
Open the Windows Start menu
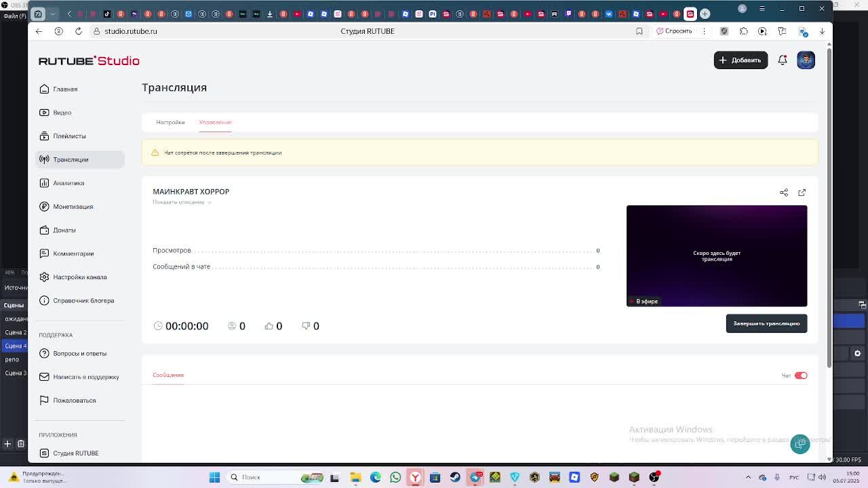coord(214,477)
